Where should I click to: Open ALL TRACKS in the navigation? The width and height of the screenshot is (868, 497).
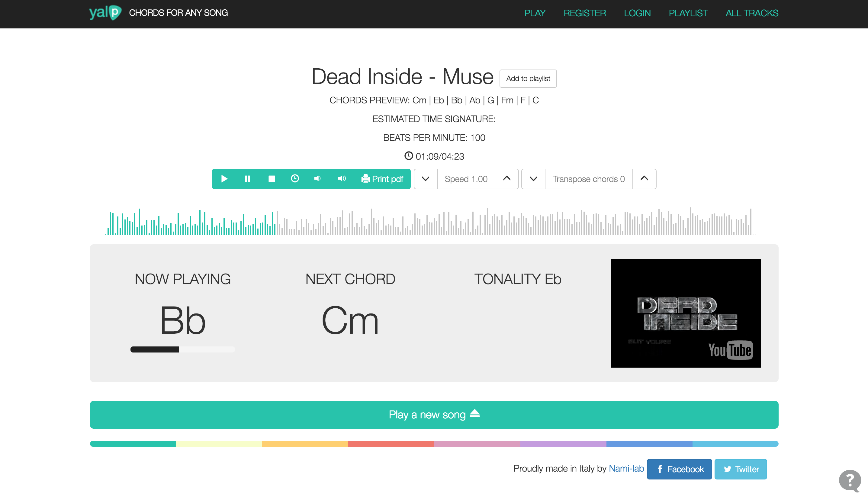[x=752, y=13]
